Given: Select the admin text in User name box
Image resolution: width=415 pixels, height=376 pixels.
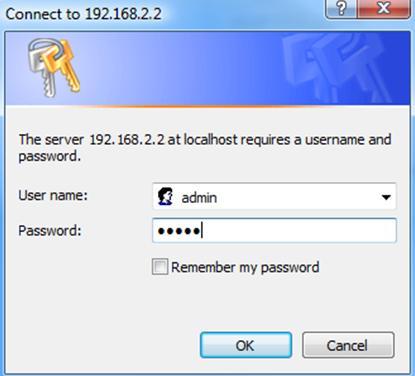Looking at the screenshot, I should pyautogui.click(x=199, y=198).
